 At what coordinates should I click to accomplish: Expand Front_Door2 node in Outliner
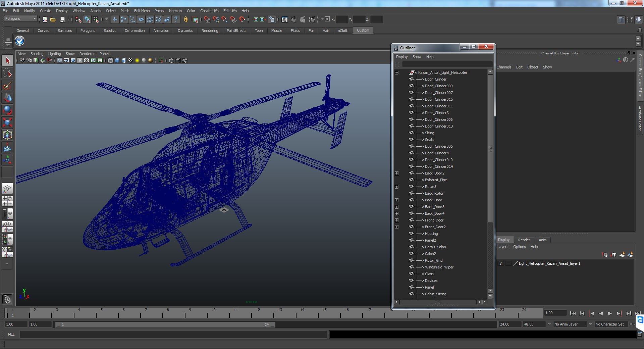click(396, 227)
